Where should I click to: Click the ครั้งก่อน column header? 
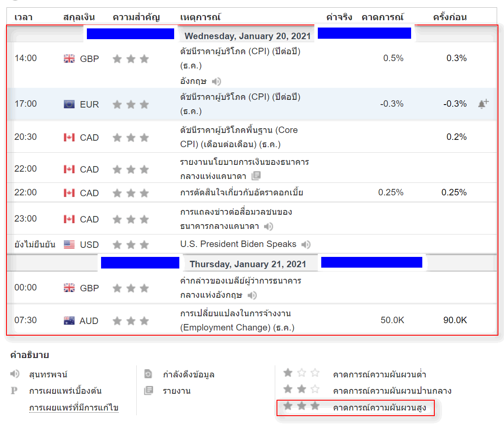pyautogui.click(x=450, y=17)
